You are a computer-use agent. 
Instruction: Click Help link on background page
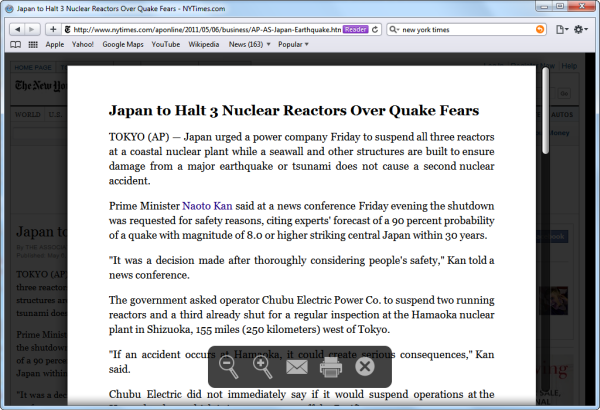[569, 66]
